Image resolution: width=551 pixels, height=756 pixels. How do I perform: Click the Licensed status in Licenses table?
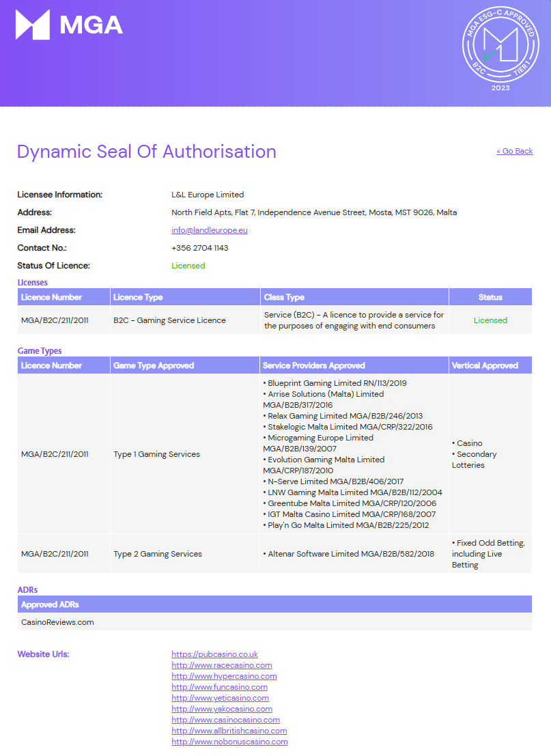pos(490,320)
